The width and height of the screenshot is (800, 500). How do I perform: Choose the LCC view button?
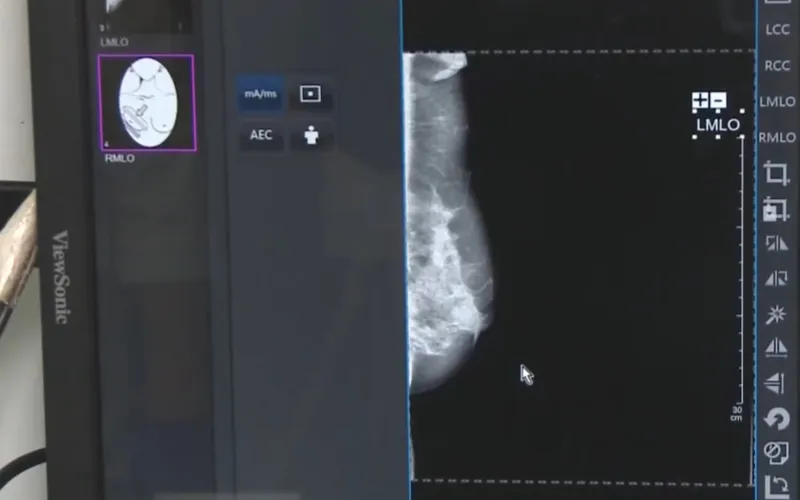click(777, 30)
